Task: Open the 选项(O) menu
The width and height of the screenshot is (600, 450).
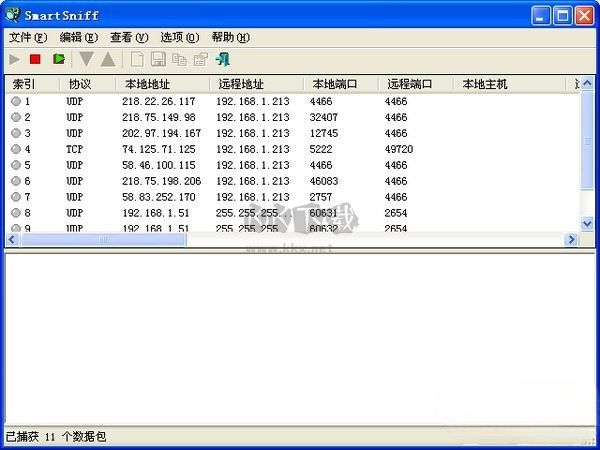Action: pos(180,38)
